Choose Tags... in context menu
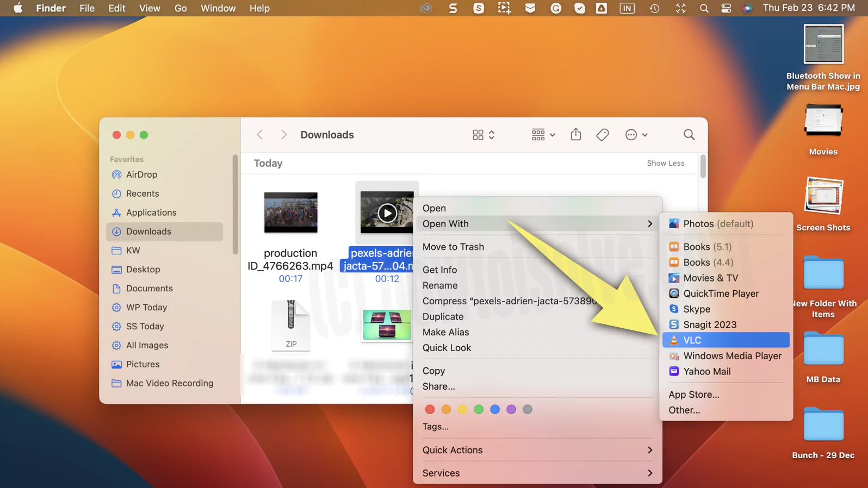The width and height of the screenshot is (868, 488). click(x=537, y=427)
